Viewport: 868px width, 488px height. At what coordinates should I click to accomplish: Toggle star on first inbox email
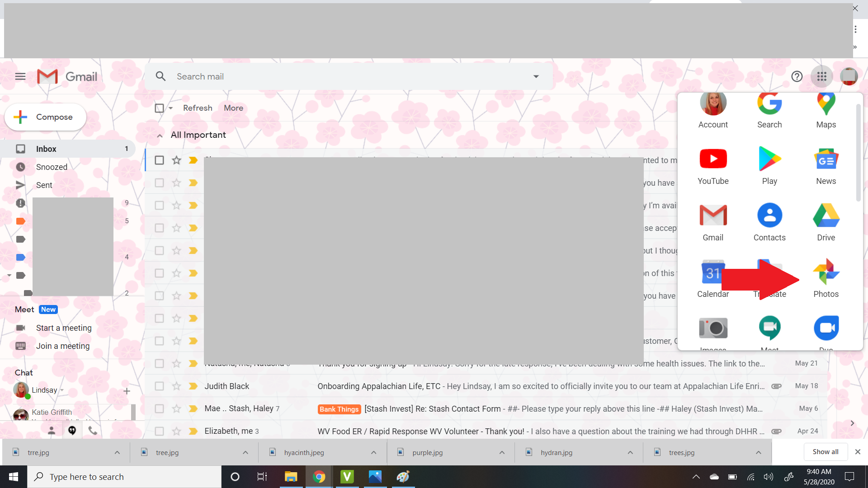click(x=176, y=160)
